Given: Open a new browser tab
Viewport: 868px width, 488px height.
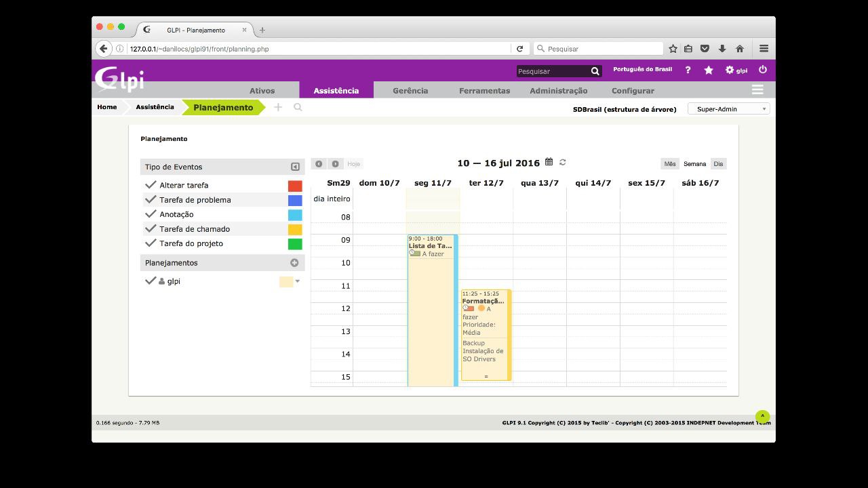Looking at the screenshot, I should tap(262, 30).
